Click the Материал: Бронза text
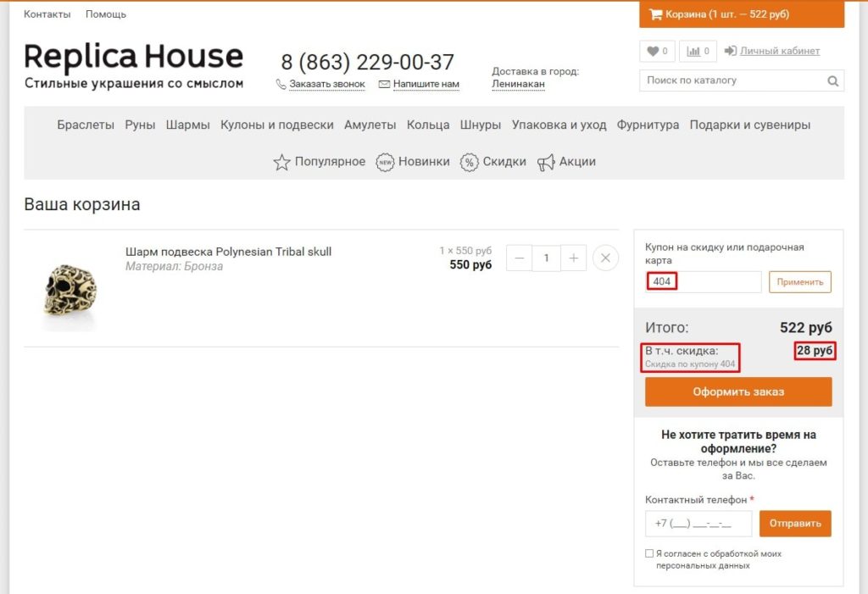Viewport: 868px width, 594px height. 174,266
